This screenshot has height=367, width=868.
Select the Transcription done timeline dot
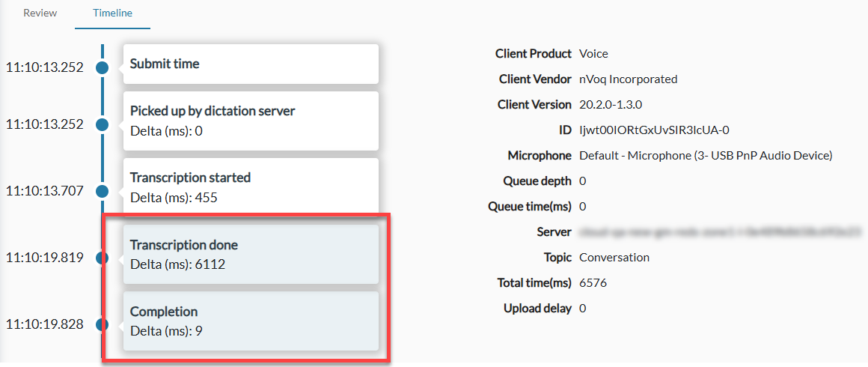click(x=103, y=258)
